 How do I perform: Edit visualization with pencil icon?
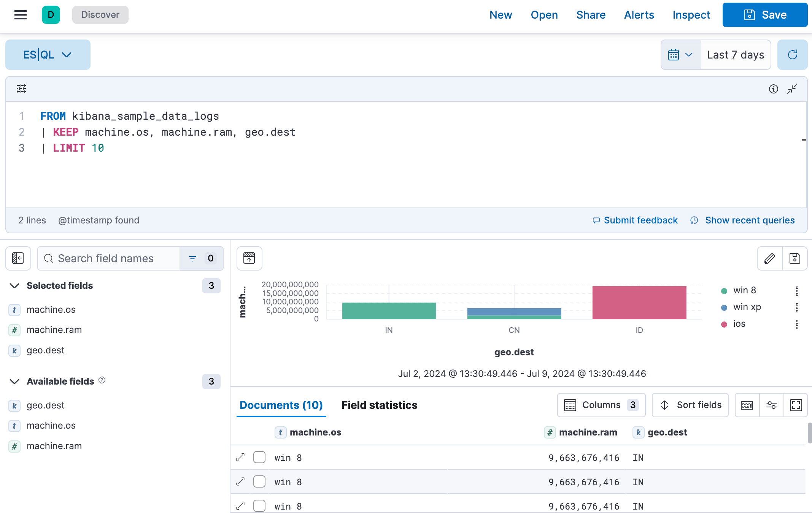tap(769, 258)
